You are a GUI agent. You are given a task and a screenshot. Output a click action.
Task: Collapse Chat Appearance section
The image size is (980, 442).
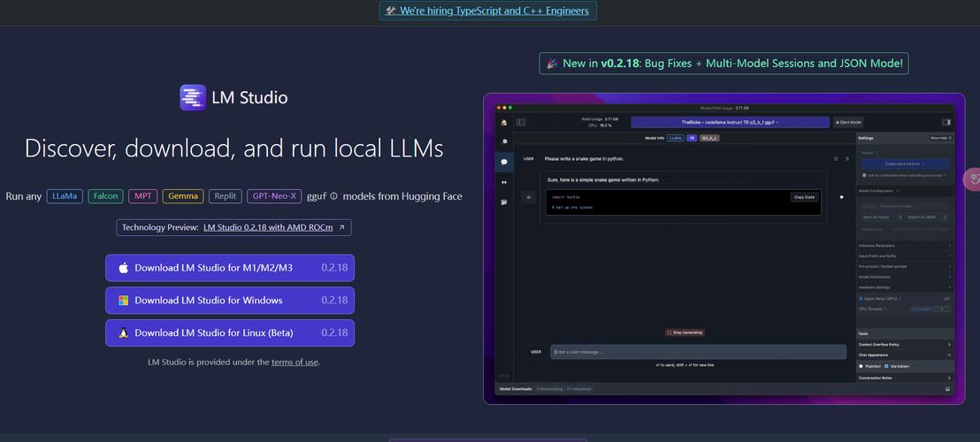coord(905,355)
